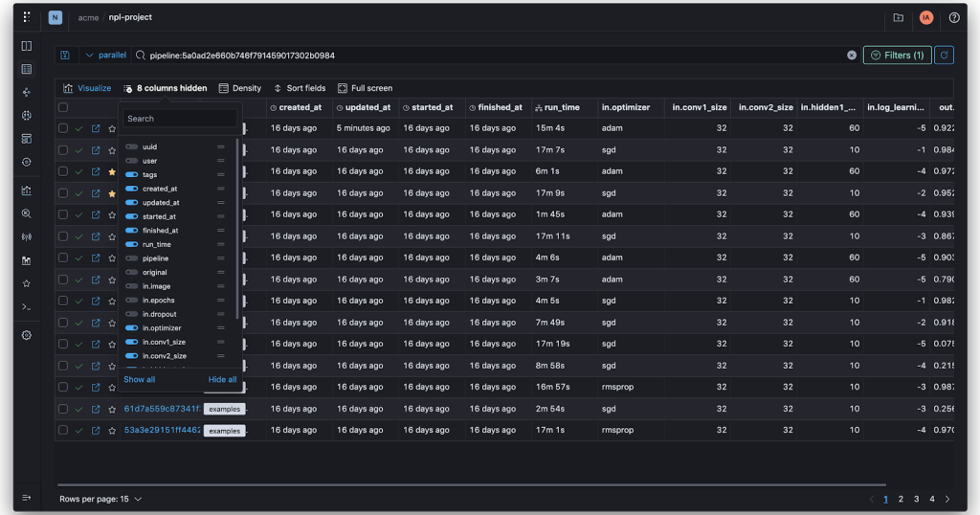980x515 pixels.
Task: Enable the in.epochs column toggle
Action: pyautogui.click(x=131, y=300)
